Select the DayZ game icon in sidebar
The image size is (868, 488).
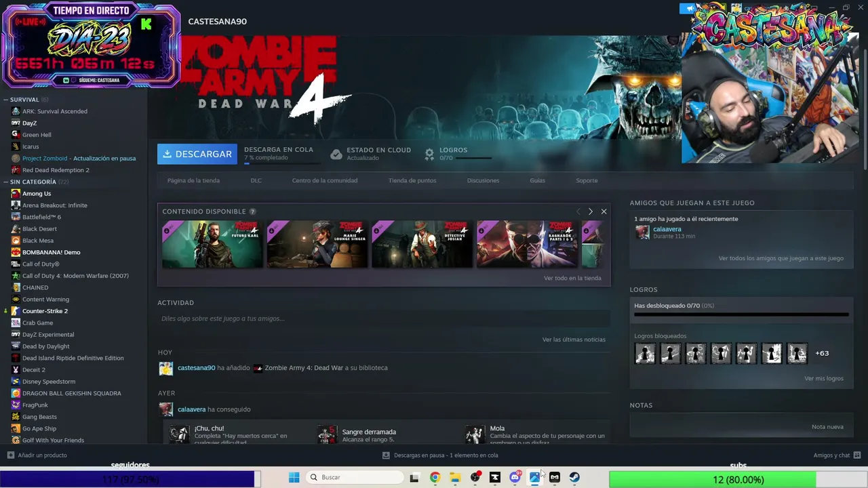click(x=16, y=123)
